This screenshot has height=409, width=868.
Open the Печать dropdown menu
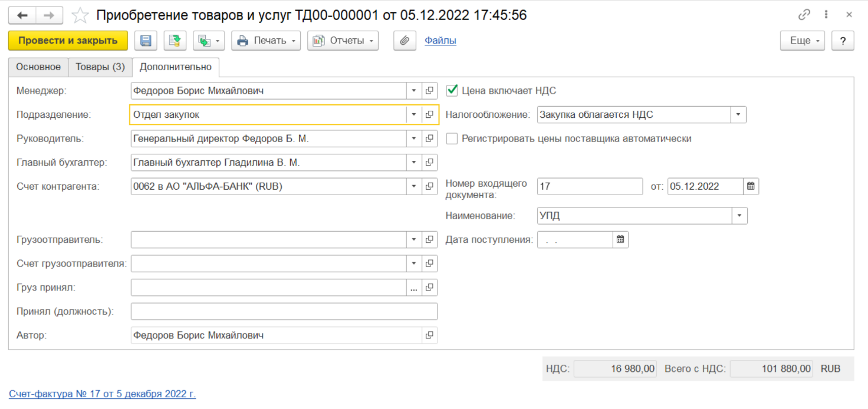point(265,41)
